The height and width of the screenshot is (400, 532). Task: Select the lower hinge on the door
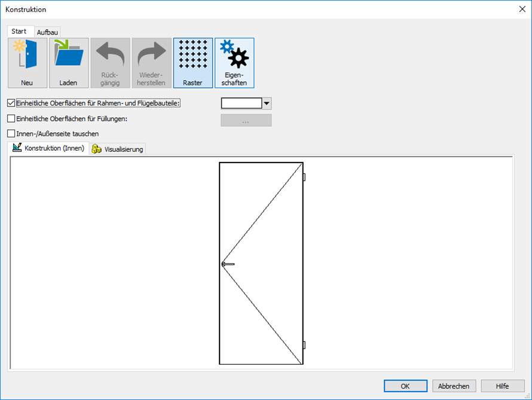(304, 345)
